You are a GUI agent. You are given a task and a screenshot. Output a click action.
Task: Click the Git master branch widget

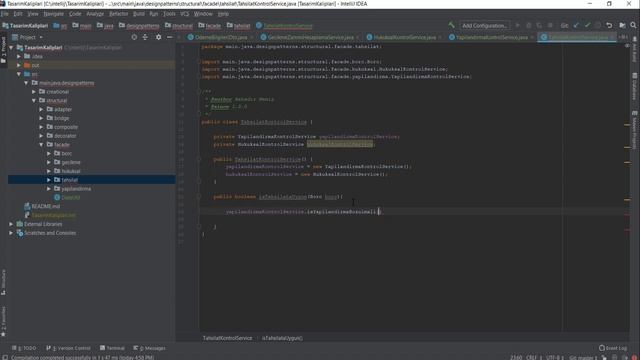[x=583, y=358]
